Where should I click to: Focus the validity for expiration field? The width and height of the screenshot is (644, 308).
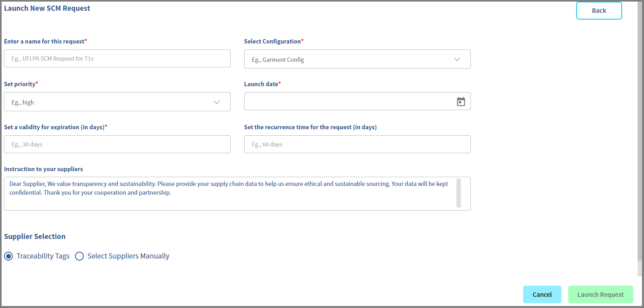(117, 144)
